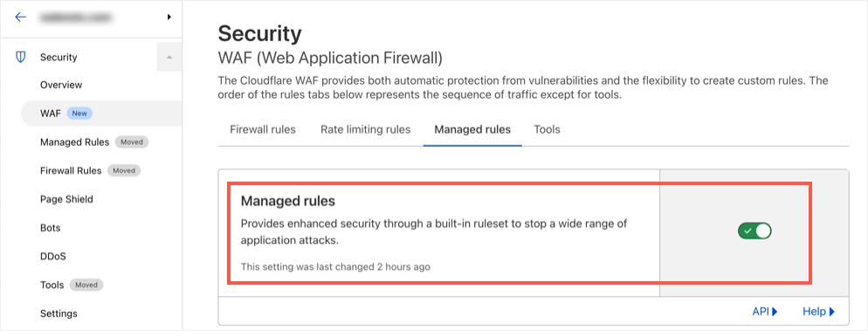Click WAF (Web Application Firewall) subtitle
Image resolution: width=868 pixels, height=331 pixels.
tap(330, 59)
